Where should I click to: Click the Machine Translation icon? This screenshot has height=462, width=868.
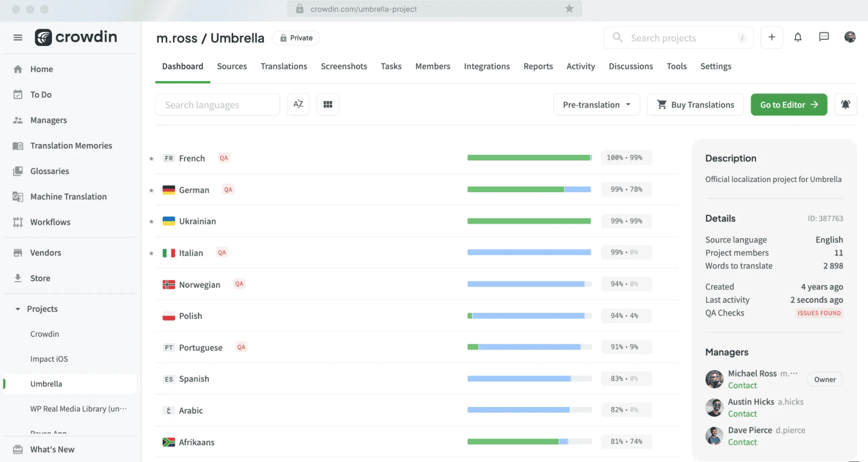coord(18,197)
